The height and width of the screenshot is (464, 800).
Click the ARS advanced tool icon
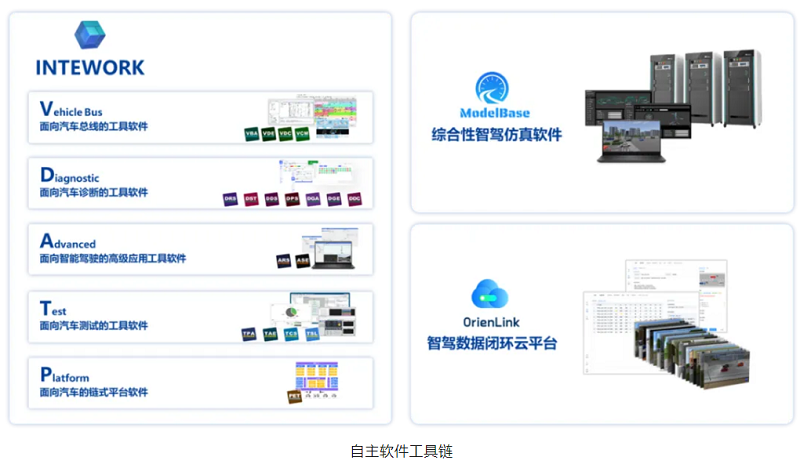283,261
